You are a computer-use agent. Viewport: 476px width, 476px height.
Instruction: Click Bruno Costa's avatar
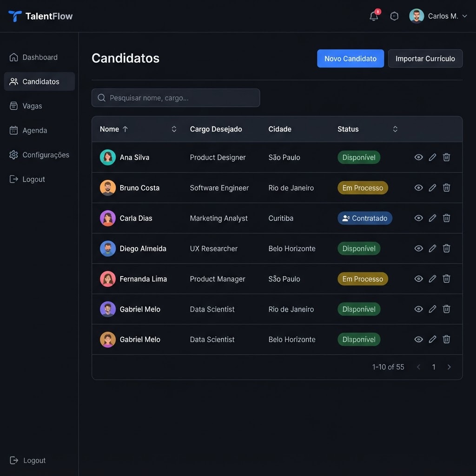point(108,188)
